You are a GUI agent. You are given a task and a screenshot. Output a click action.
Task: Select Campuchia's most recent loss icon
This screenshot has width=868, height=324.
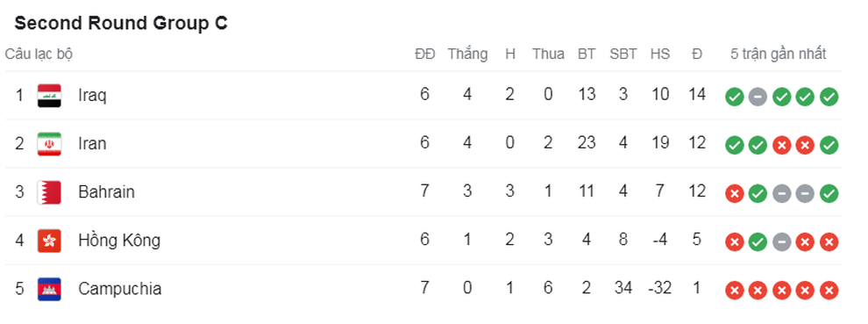click(829, 291)
